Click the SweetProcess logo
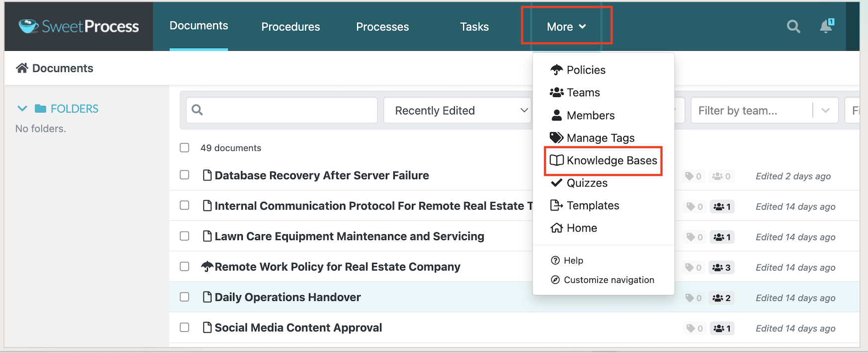Screen dimensions: 868x353 [x=79, y=26]
